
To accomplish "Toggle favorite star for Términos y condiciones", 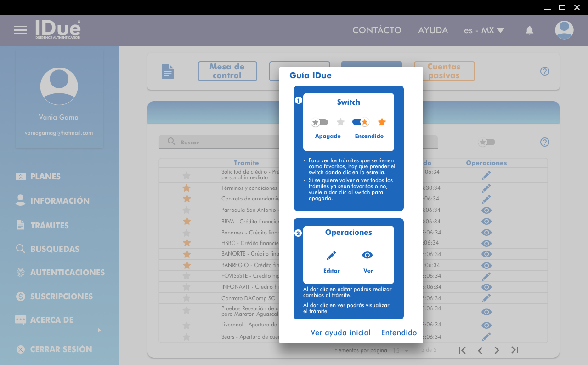I will click(187, 188).
